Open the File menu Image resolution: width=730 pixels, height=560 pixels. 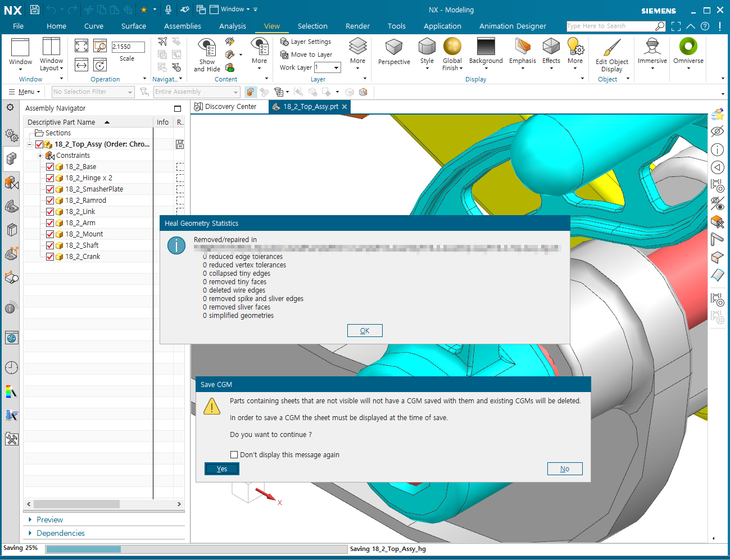[x=18, y=26]
